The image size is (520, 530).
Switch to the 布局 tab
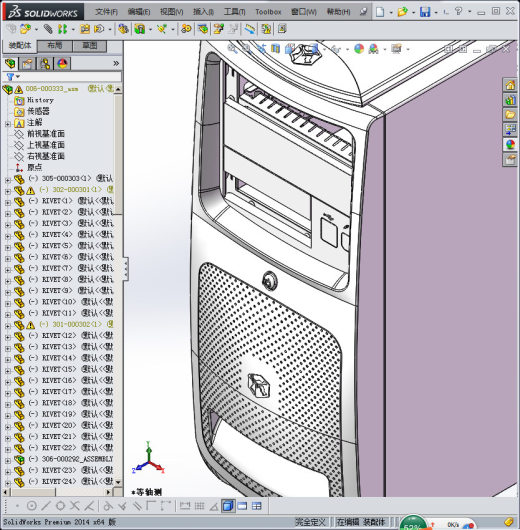[x=54, y=46]
